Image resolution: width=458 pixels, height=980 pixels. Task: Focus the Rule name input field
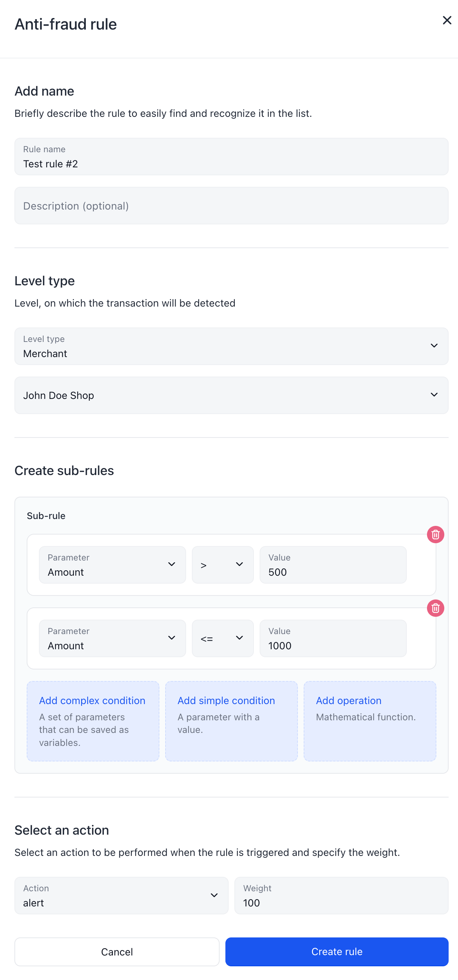[231, 156]
